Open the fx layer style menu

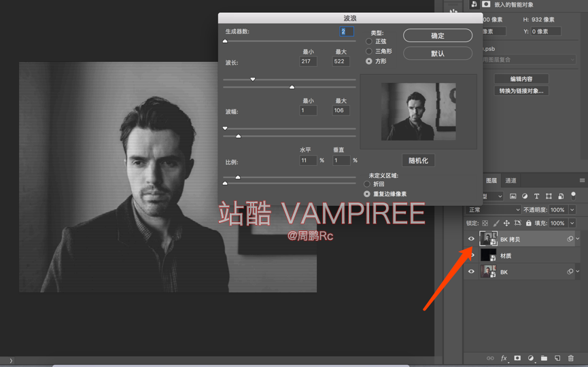click(x=504, y=358)
